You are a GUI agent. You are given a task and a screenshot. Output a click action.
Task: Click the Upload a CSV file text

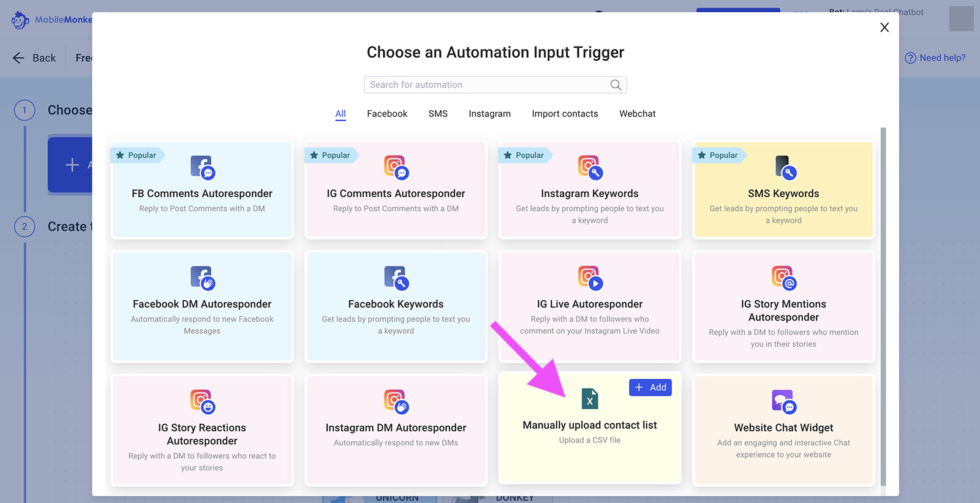tap(590, 440)
